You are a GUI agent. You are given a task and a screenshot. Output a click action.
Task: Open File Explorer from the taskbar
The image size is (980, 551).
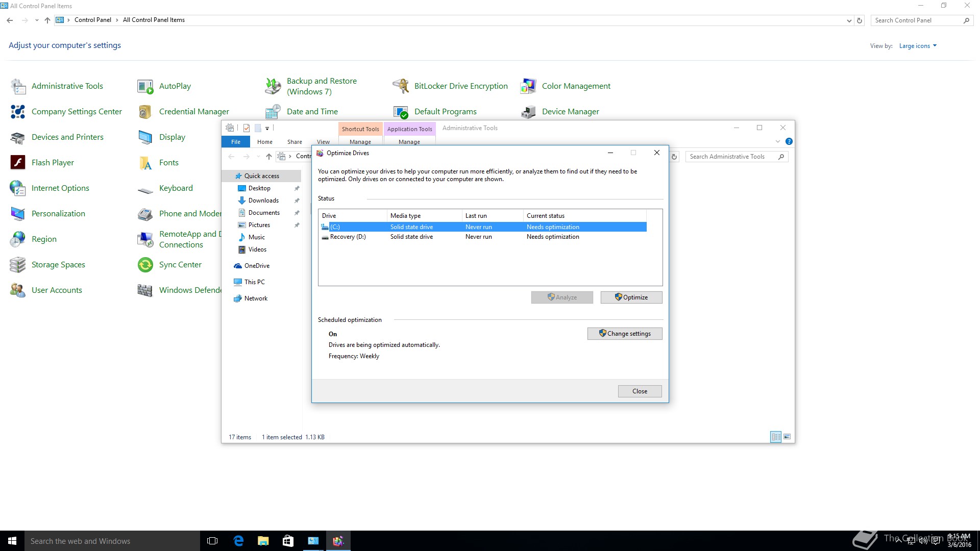pyautogui.click(x=263, y=541)
